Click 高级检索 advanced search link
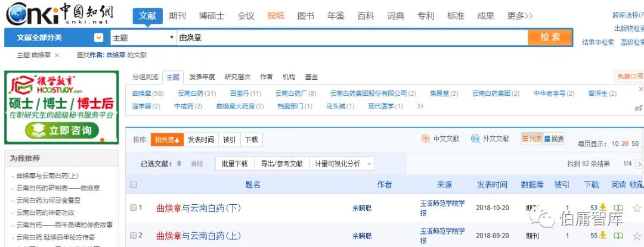The height and width of the screenshot is (247, 644). (632, 42)
